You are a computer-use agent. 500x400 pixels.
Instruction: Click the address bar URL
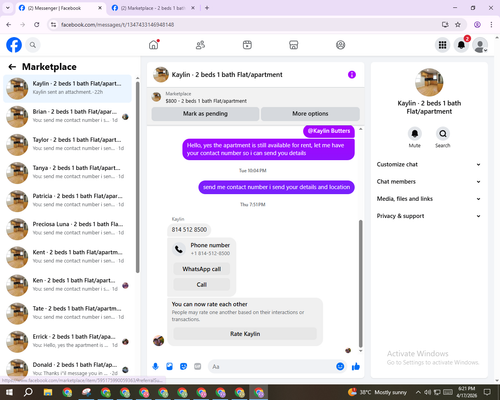(117, 25)
